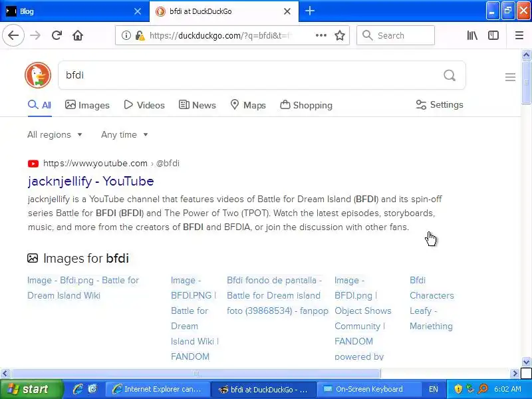The width and height of the screenshot is (532, 399).
Task: Click the DuckDuckGo duck logo
Action: point(38,75)
